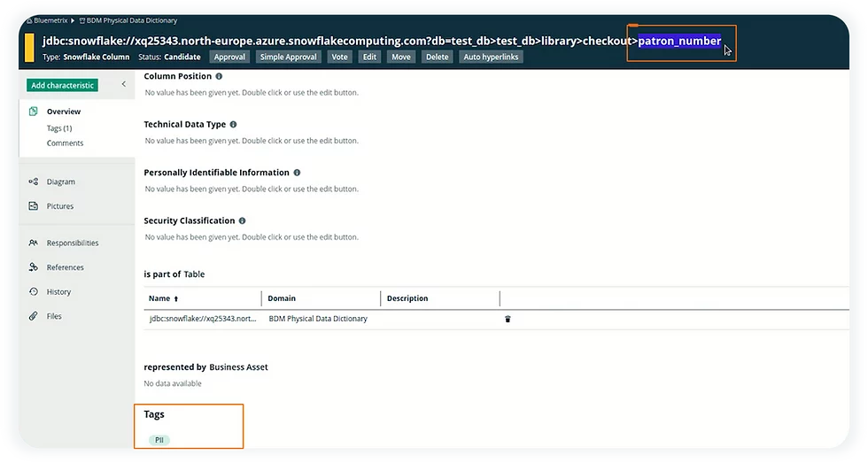This screenshot has width=868, height=463.
Task: Click the Vote button
Action: coord(339,57)
